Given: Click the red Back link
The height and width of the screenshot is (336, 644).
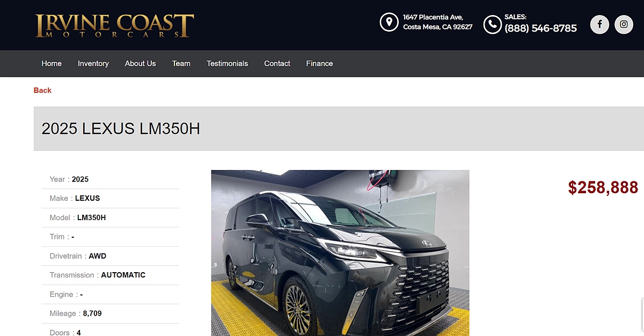Looking at the screenshot, I should [x=42, y=90].
